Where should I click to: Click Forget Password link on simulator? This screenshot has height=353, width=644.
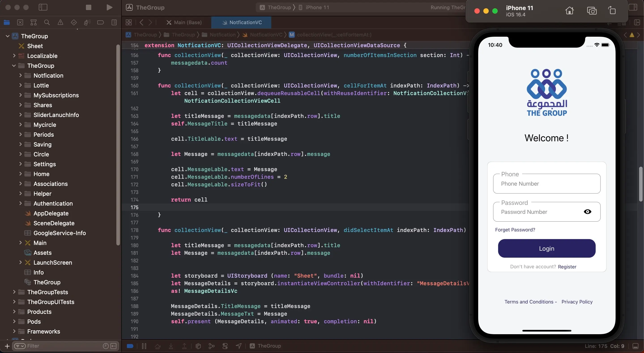pyautogui.click(x=515, y=230)
